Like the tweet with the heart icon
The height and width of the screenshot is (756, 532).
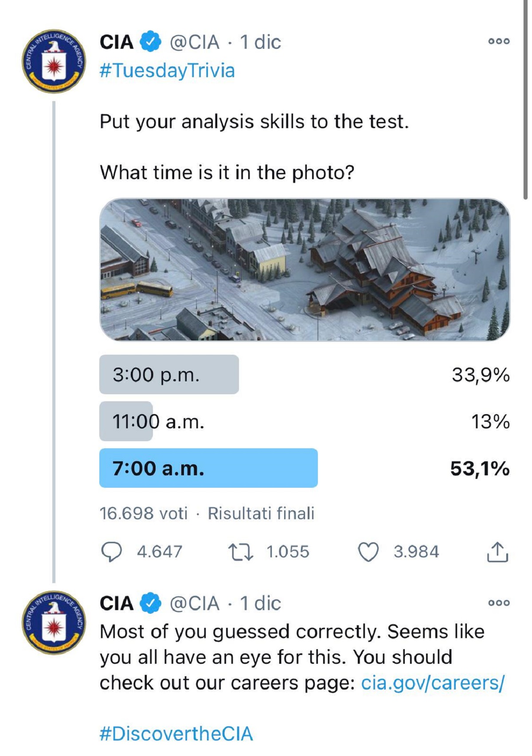coord(368,552)
